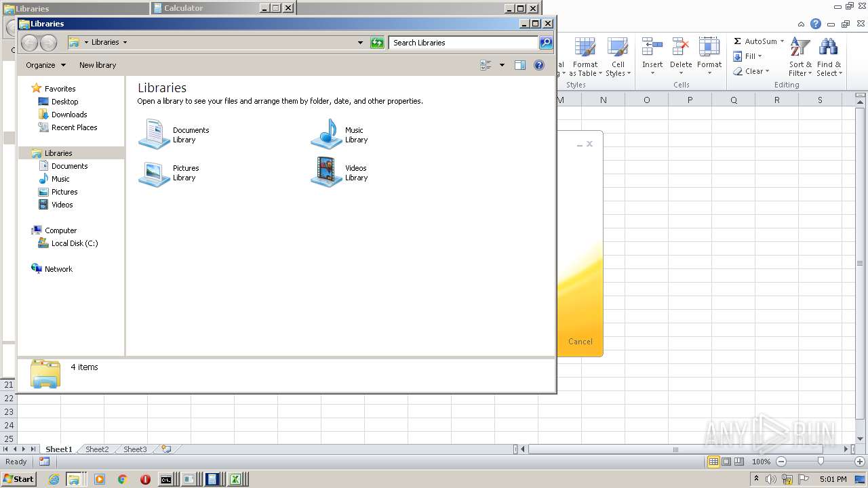Click Excel Format cells icon
868x488 pixels.
[709, 58]
